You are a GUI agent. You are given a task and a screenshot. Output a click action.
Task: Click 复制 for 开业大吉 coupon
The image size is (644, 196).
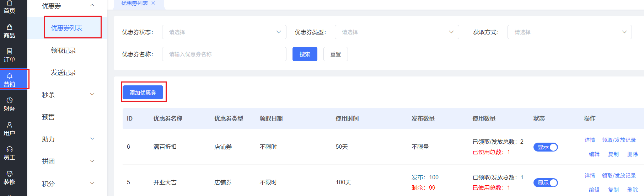coord(613,190)
